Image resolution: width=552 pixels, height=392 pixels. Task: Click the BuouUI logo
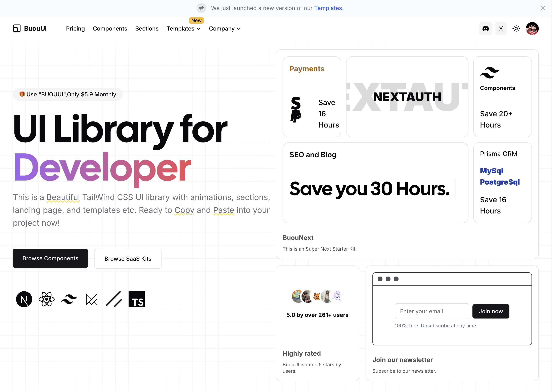[x=30, y=29]
